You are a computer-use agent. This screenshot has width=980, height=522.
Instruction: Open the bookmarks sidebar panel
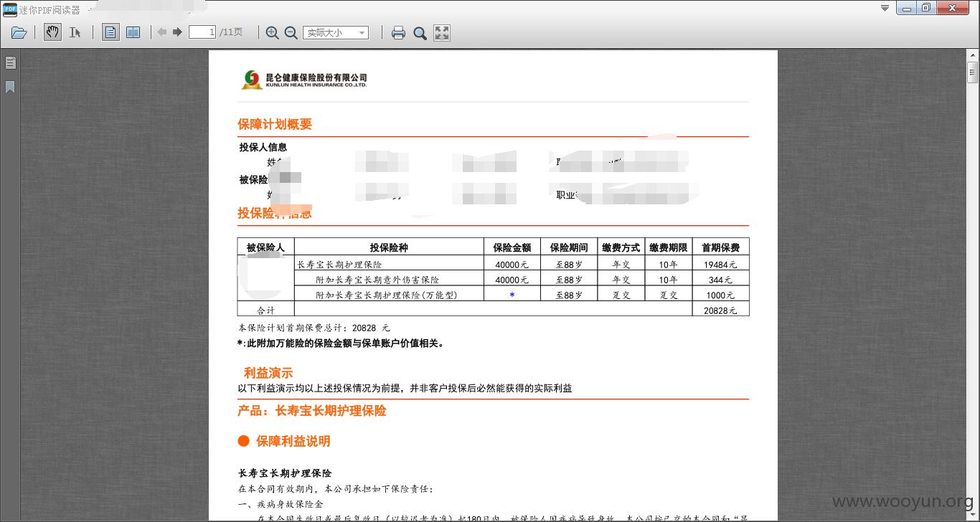10,87
